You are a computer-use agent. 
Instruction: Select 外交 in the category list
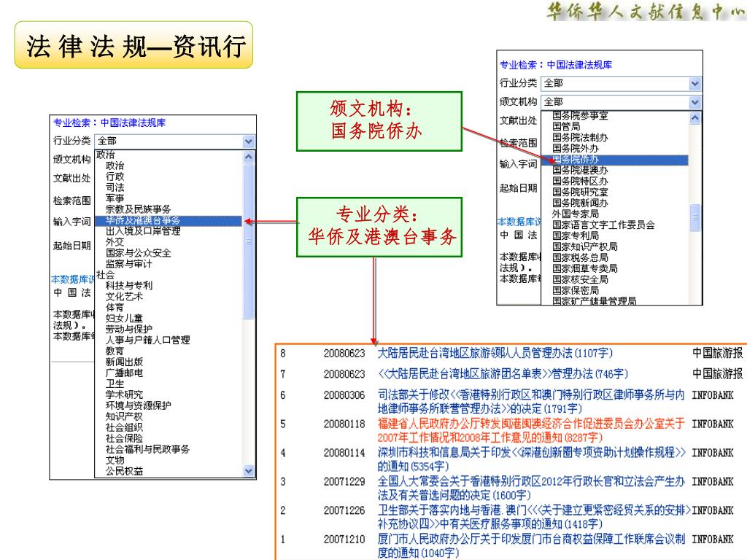click(x=115, y=242)
